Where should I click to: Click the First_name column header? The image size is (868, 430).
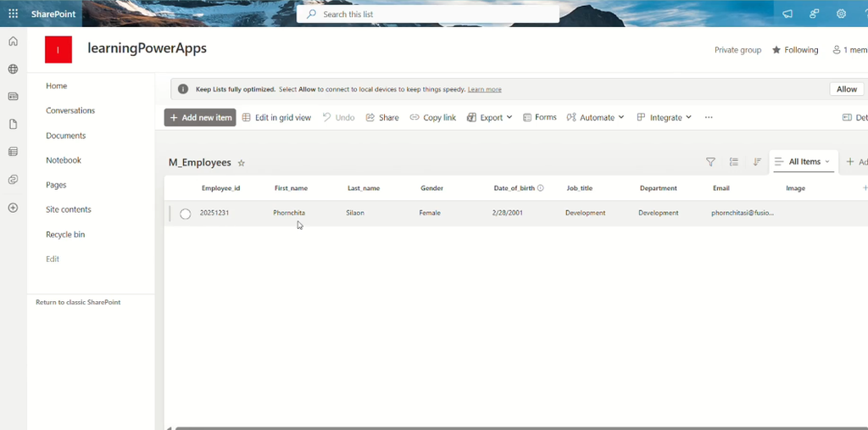coord(292,188)
